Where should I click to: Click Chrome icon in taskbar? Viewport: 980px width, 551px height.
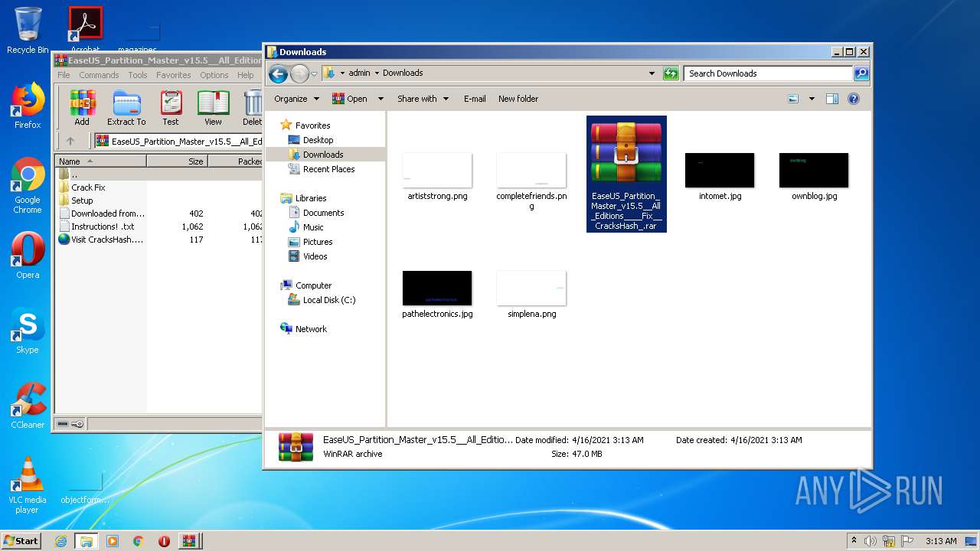pyautogui.click(x=138, y=541)
